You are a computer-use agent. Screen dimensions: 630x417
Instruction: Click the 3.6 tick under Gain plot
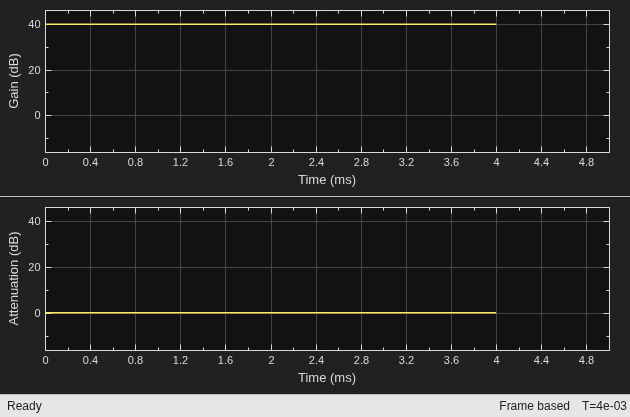click(451, 162)
